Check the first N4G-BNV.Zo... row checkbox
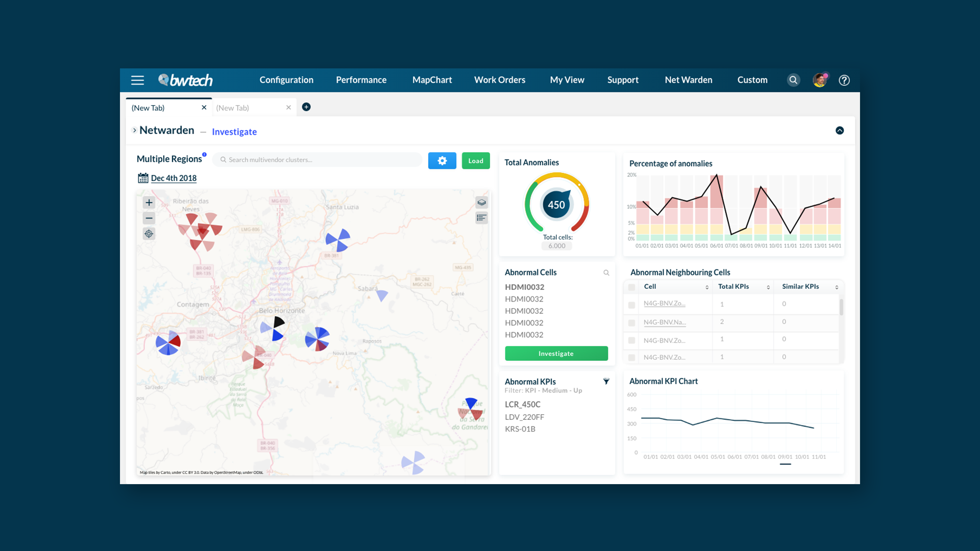Screen dimensions: 980x551 [x=632, y=305]
